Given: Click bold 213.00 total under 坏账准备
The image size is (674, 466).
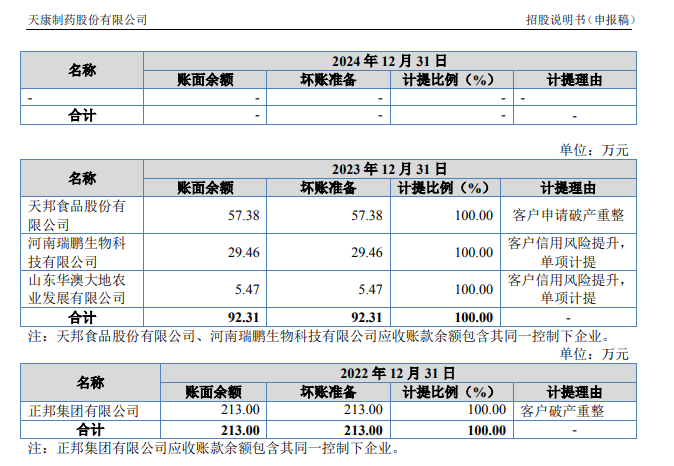Looking at the screenshot, I should click(x=363, y=430).
